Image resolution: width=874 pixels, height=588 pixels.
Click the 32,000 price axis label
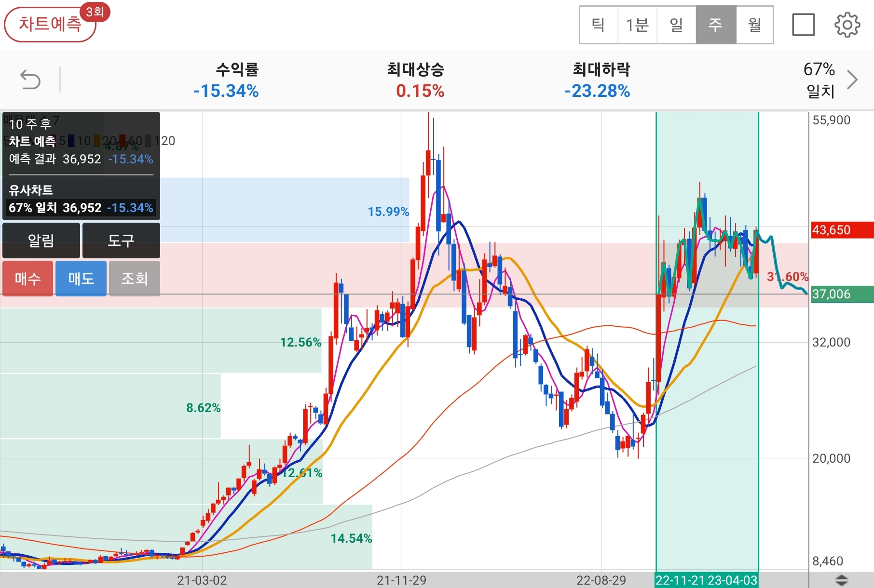(832, 342)
